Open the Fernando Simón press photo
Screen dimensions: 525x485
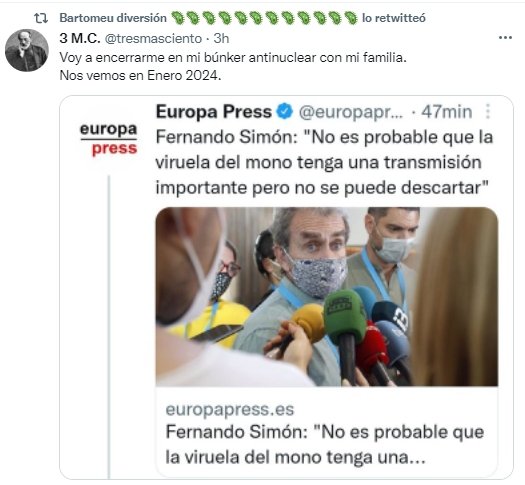(327, 297)
